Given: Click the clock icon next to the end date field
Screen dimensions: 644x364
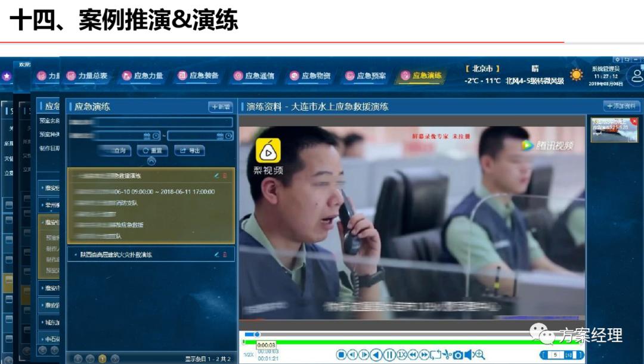Looking at the screenshot, I should [x=228, y=135].
